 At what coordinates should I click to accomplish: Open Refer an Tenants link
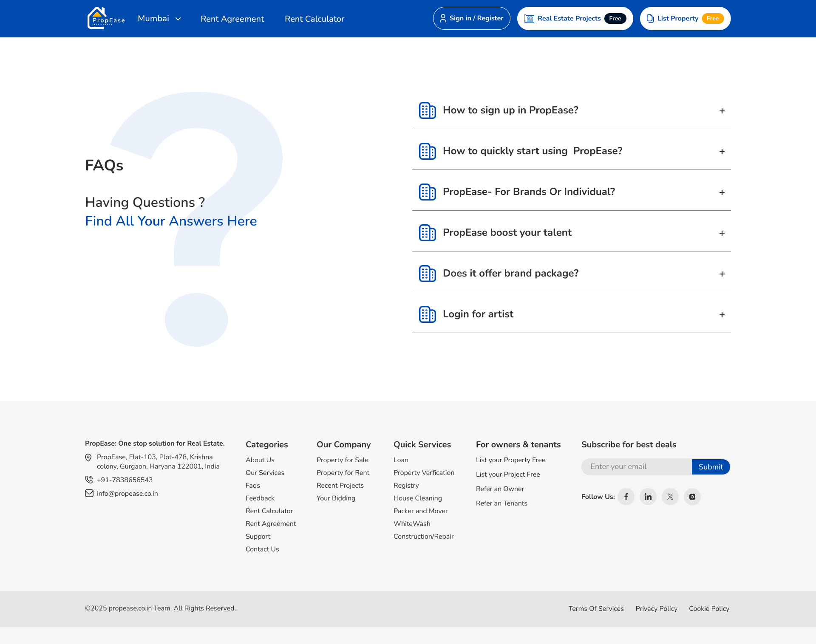pos(501,503)
